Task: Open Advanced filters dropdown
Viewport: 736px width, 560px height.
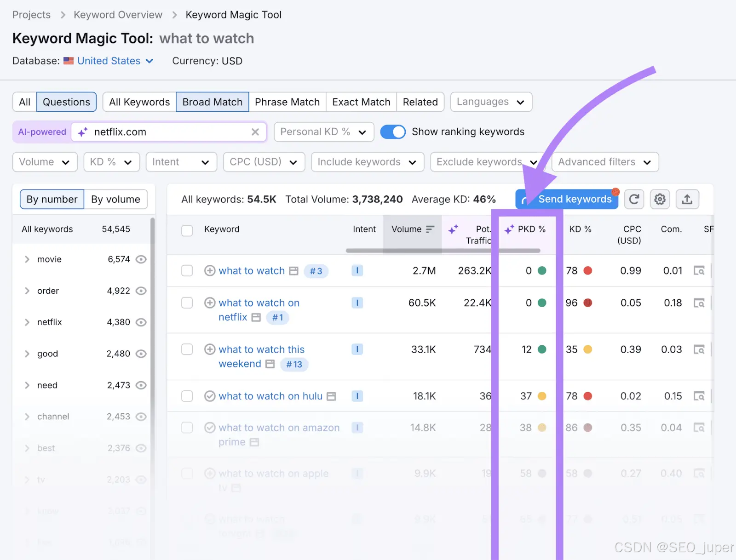Action: (605, 162)
